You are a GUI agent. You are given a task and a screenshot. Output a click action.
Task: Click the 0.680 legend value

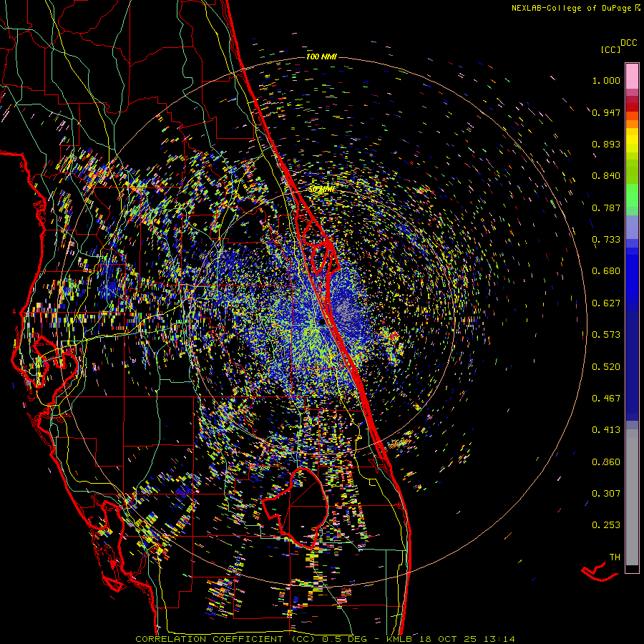(x=606, y=271)
